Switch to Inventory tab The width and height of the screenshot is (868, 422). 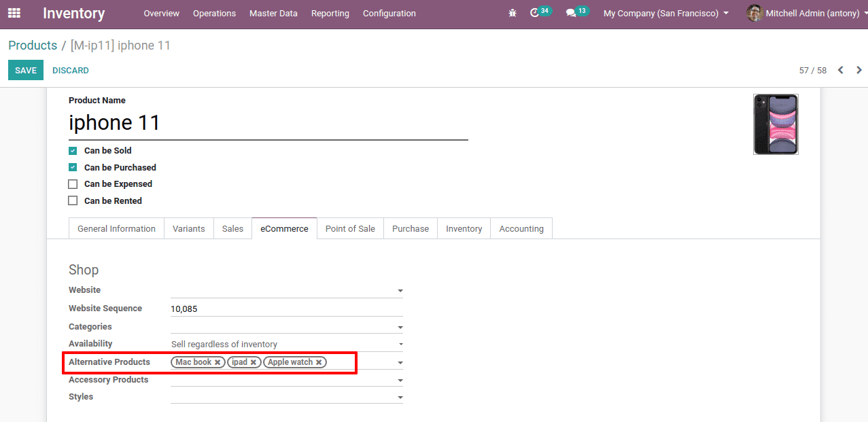point(464,228)
